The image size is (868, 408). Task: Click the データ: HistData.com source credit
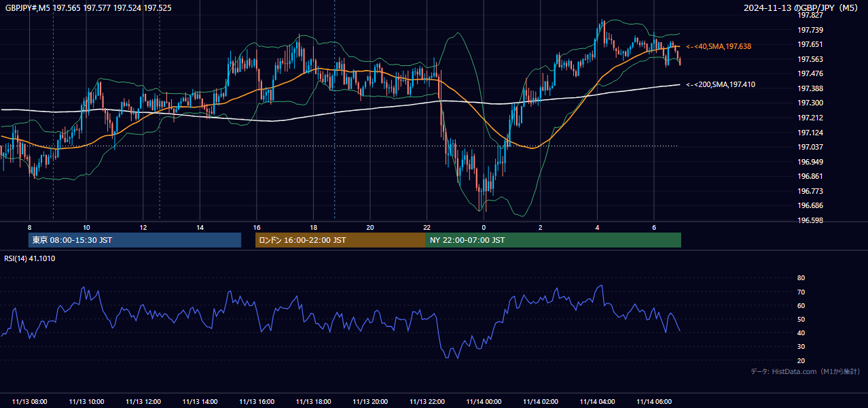(806, 371)
